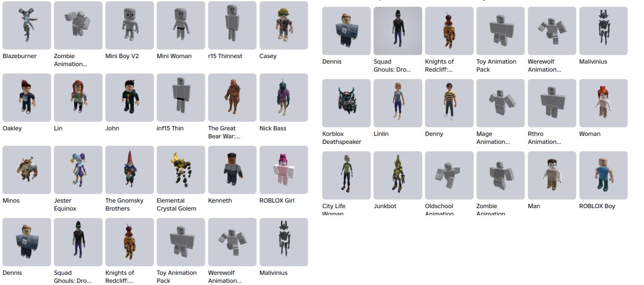Screen dimensions: 644x285
Task: Click the "Mini Boy V2" text label
Action: (122, 56)
